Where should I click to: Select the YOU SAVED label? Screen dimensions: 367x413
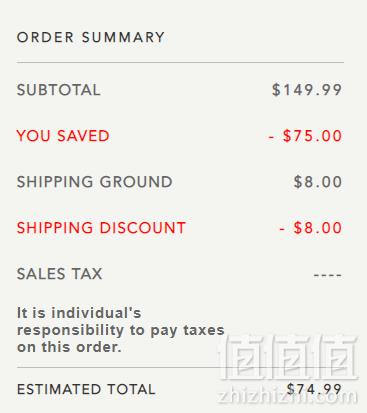tap(63, 136)
